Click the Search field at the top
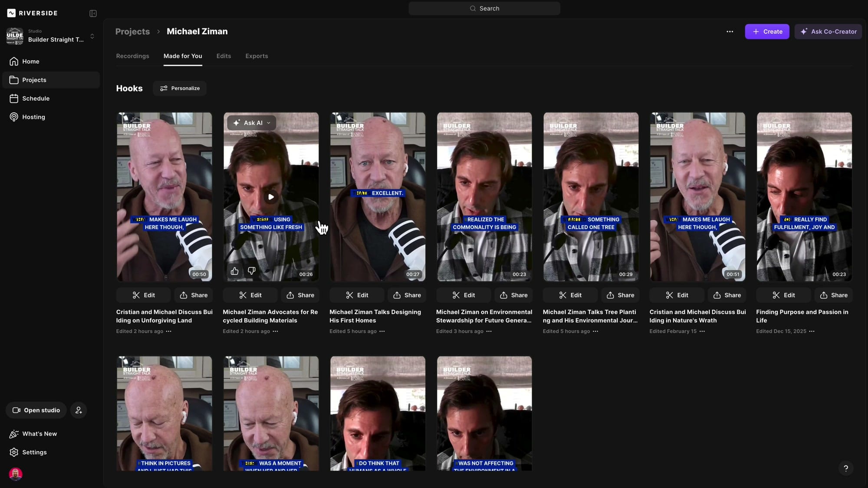Screen dimensions: 868x488 (x=484, y=8)
